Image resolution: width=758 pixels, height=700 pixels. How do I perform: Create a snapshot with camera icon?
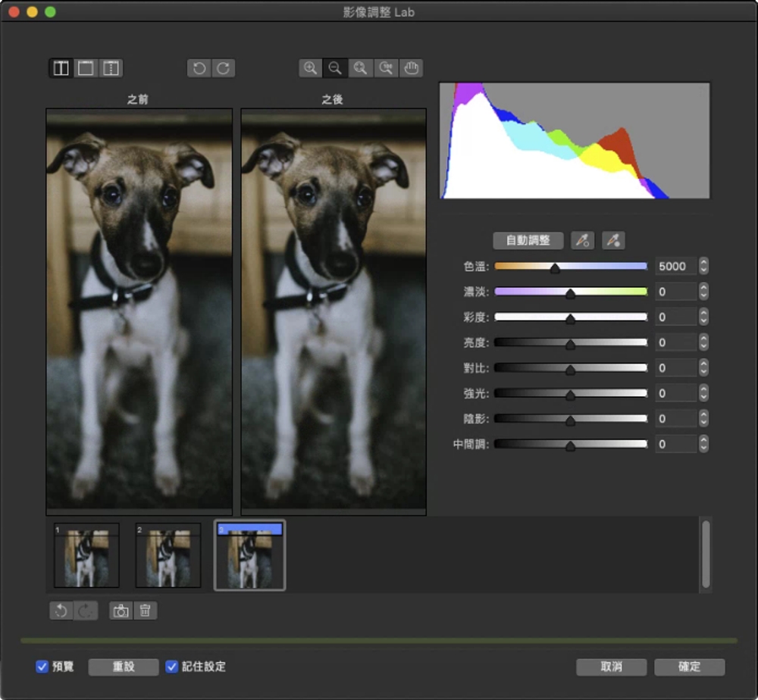[120, 611]
